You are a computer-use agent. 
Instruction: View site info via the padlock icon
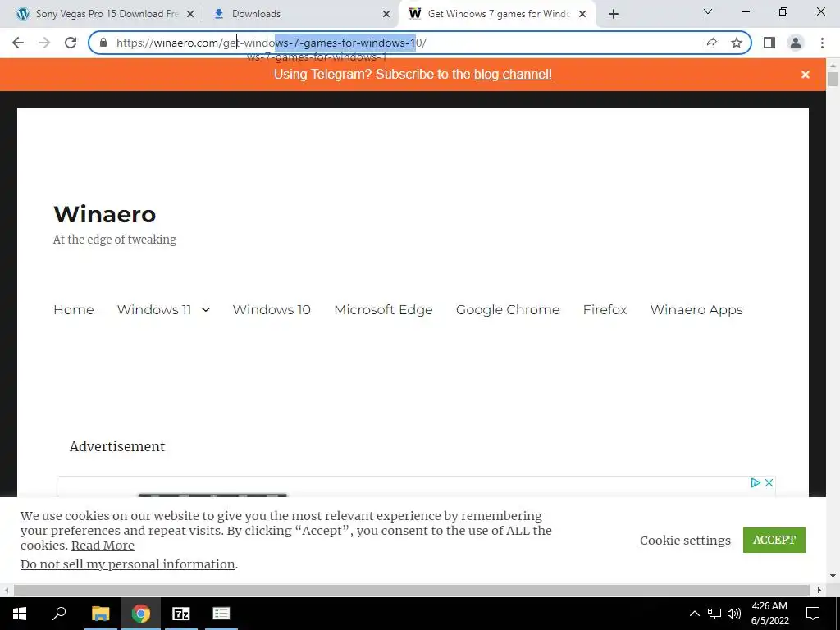(x=103, y=43)
